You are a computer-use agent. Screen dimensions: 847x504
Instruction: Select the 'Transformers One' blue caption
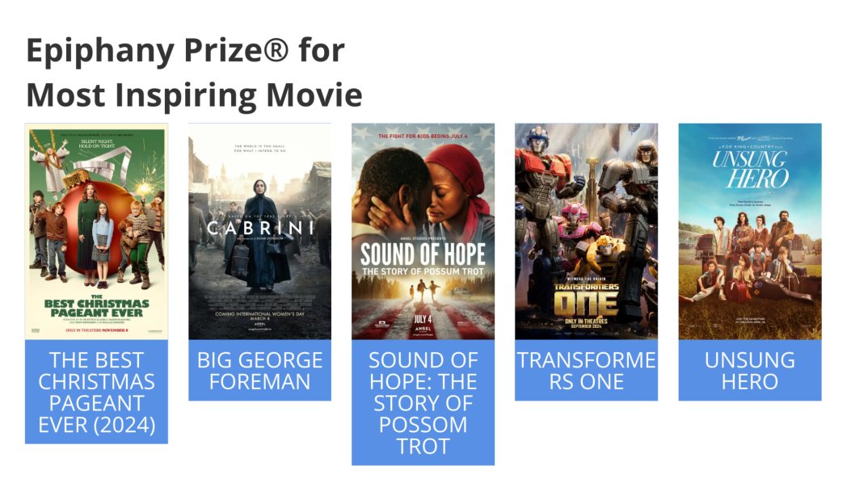[586, 371]
